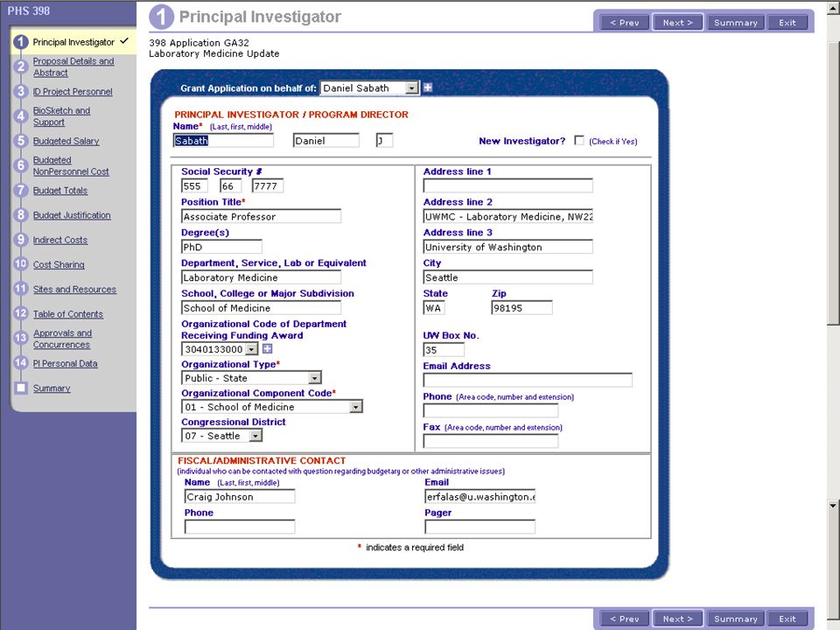Screen dimensions: 840x630
Task: Open Sites and Resources link
Action: coord(74,290)
